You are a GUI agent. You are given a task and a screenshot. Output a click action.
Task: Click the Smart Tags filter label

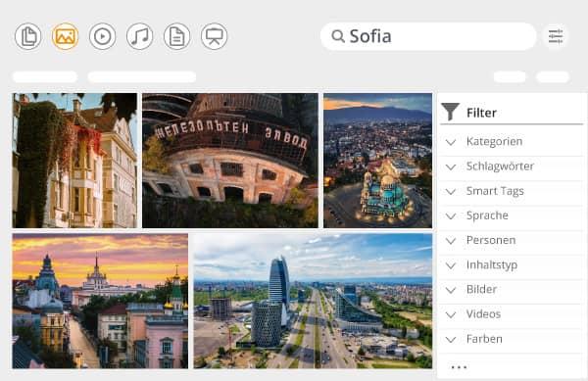[495, 191]
